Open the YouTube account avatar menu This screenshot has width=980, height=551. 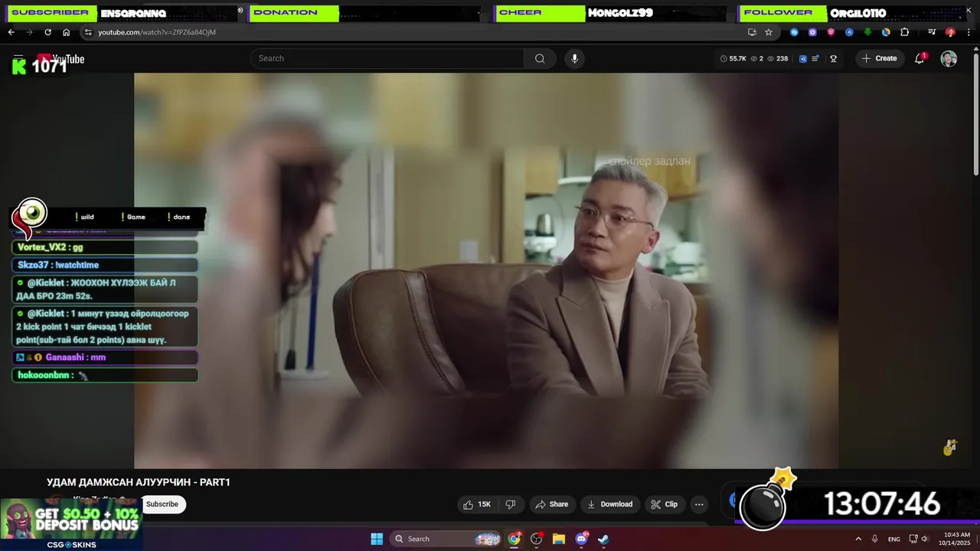(949, 59)
